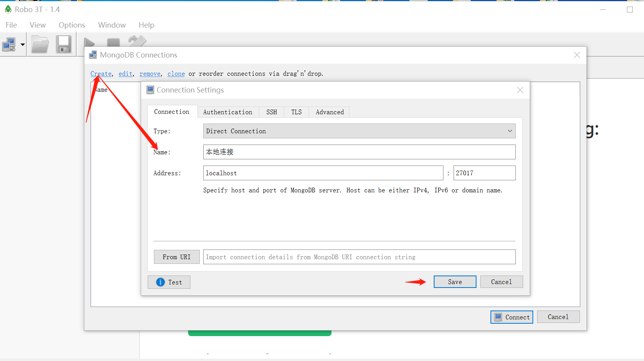
Task: Click the remove link
Action: (x=150, y=74)
